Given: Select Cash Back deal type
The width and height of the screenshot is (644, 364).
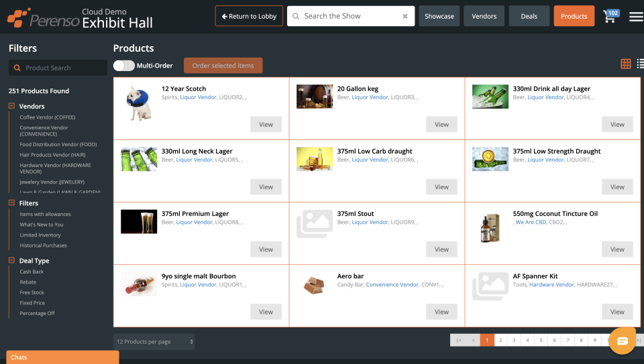Looking at the screenshot, I should [x=32, y=271].
